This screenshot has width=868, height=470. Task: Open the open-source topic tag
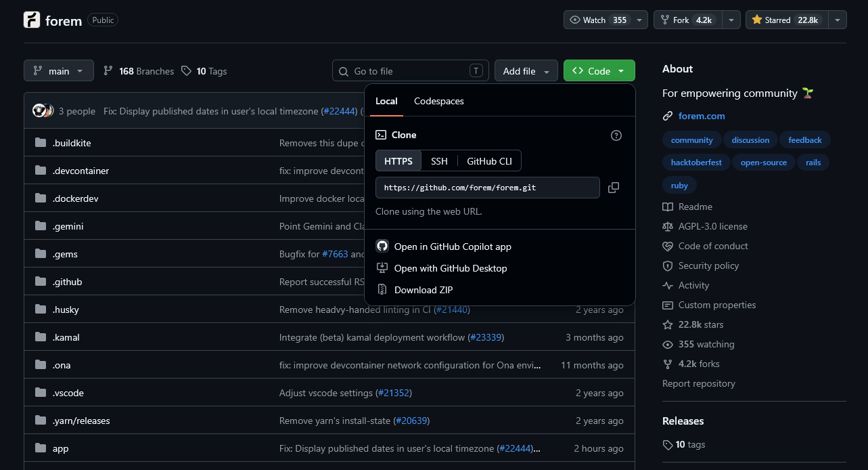coord(764,163)
